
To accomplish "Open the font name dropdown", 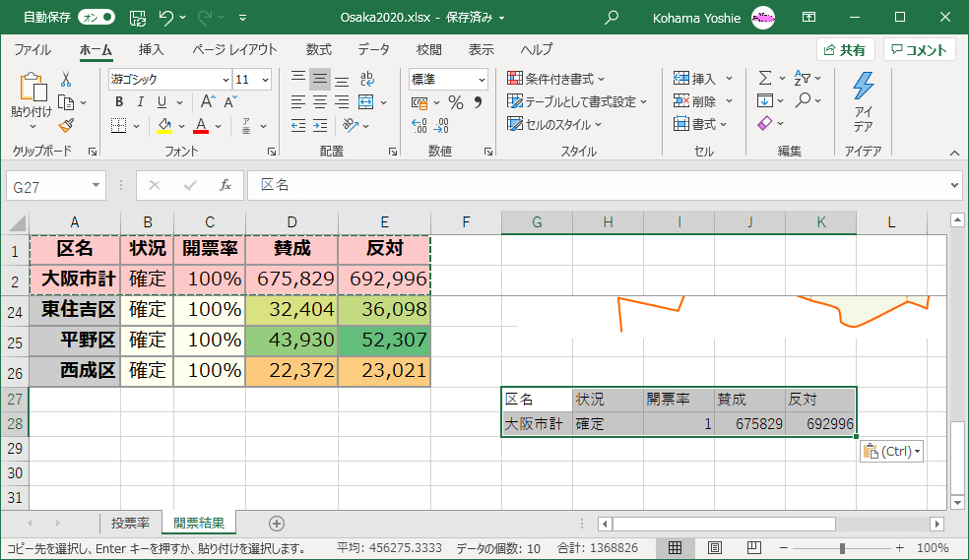I will 226,80.
